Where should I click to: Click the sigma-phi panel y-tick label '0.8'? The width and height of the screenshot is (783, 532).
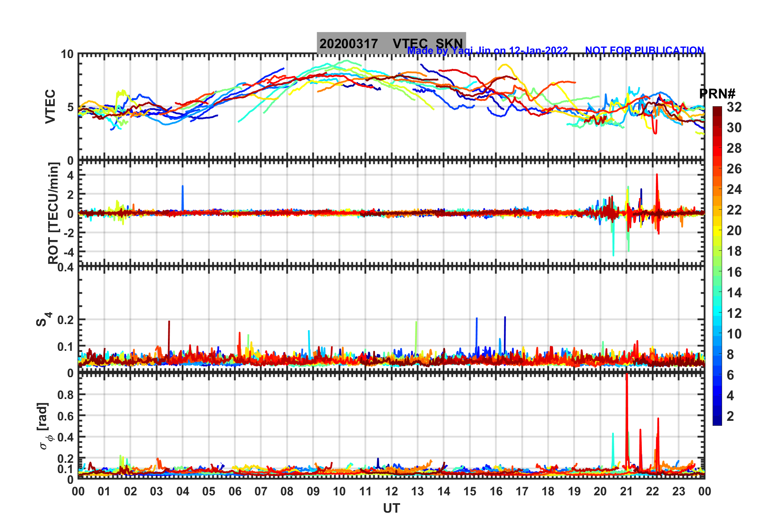pos(66,395)
